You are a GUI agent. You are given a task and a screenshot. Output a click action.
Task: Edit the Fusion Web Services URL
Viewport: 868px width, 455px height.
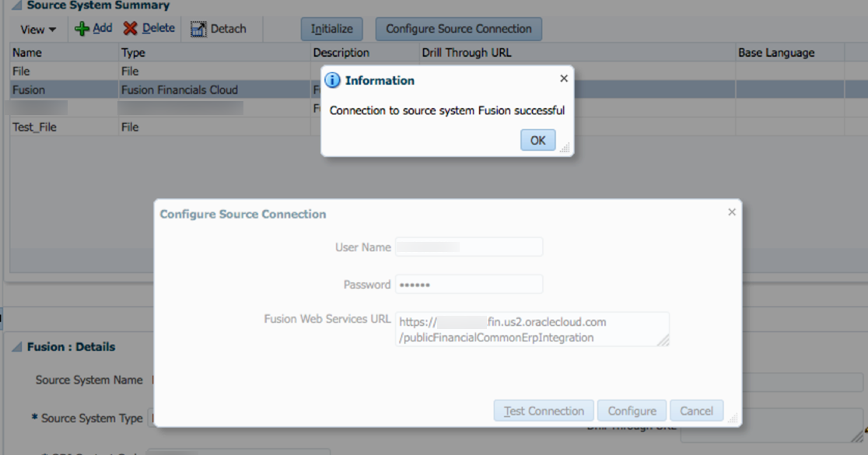[x=532, y=328]
